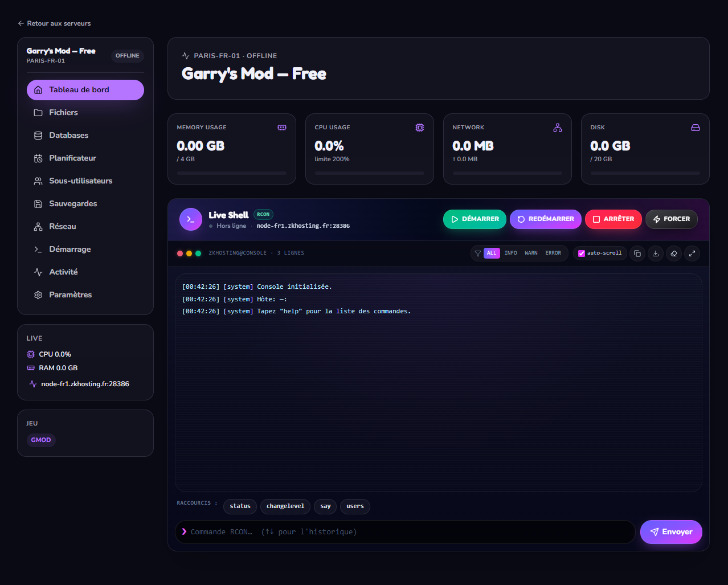Screen dimensions: 728x585
Task: Open Paramètres page
Action: coord(85,295)
